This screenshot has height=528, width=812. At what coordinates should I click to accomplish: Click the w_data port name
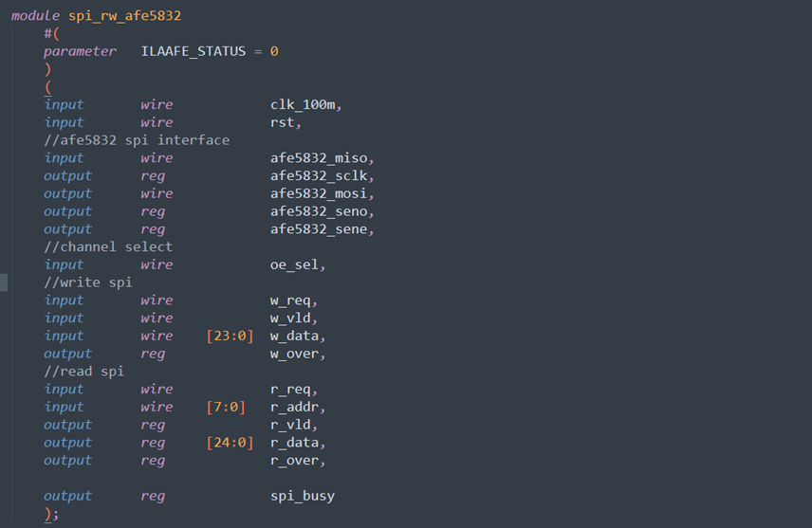(x=294, y=336)
